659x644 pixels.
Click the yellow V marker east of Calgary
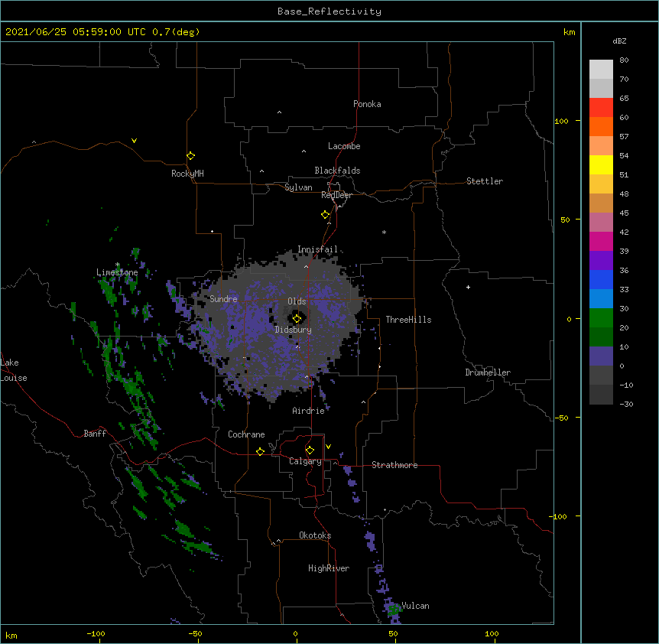328,447
